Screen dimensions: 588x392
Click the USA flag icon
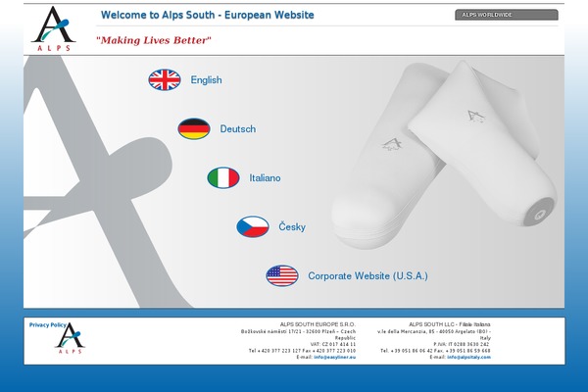tap(282, 275)
